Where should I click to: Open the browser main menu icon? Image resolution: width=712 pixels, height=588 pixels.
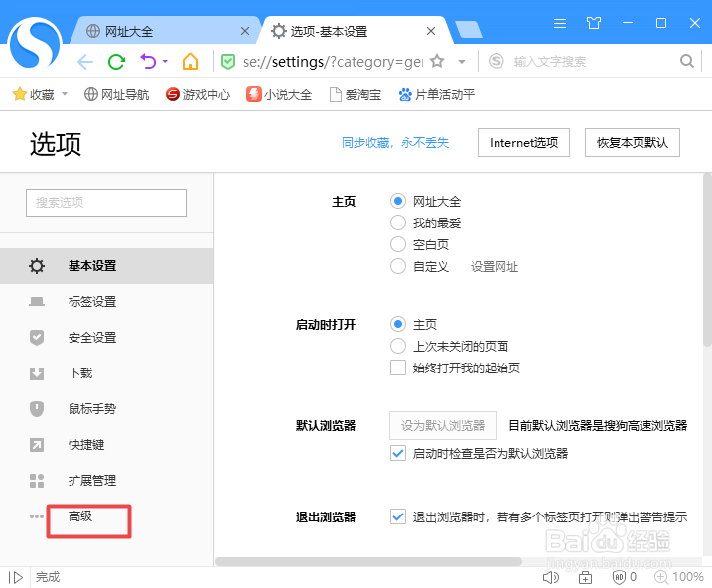560,23
